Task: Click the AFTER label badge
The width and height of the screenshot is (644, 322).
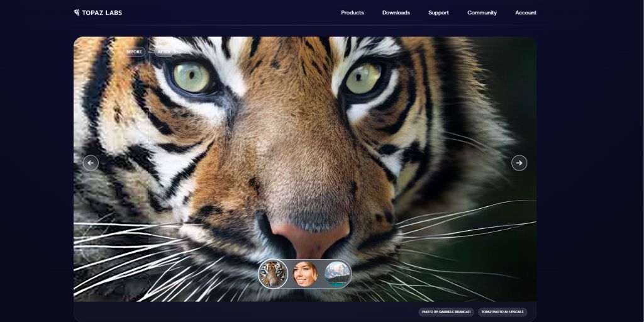Action: point(164,52)
